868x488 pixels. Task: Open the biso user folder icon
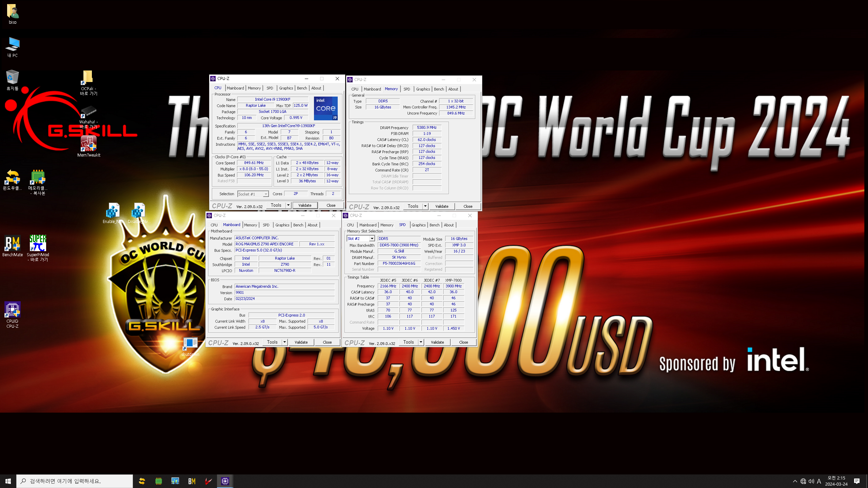pos(13,14)
